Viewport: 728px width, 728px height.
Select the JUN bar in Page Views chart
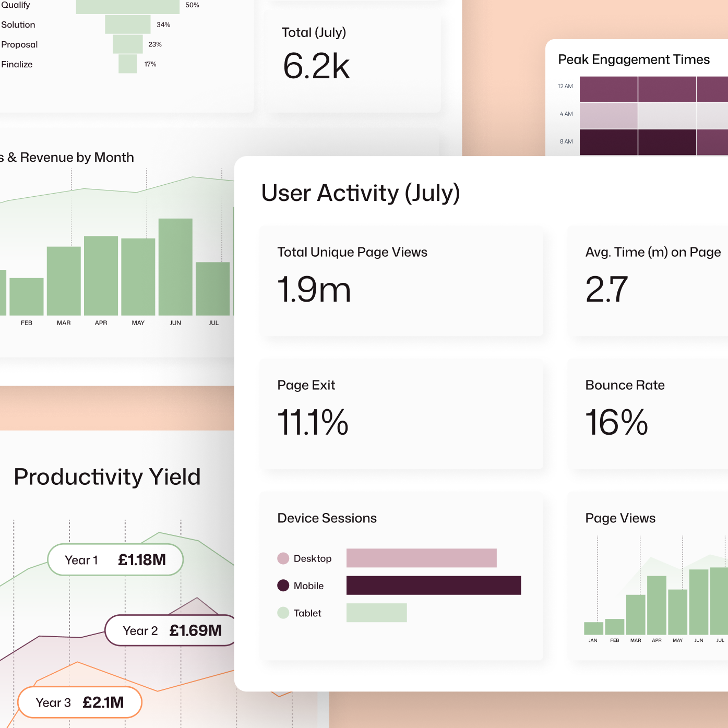699,602
